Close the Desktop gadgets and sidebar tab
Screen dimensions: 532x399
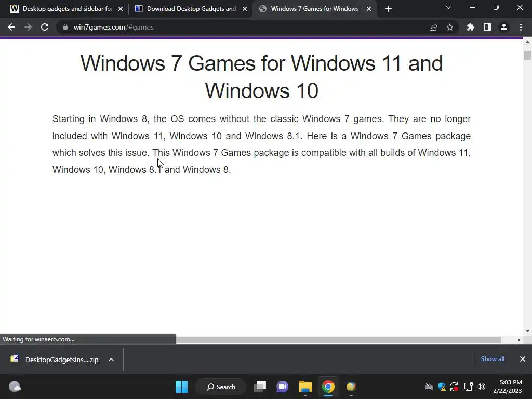121,9
